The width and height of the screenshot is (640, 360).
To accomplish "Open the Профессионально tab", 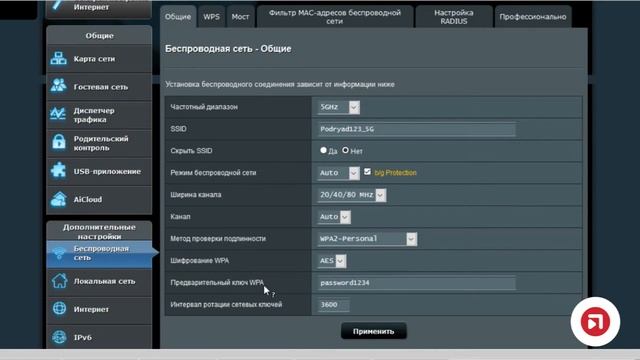I will click(533, 17).
